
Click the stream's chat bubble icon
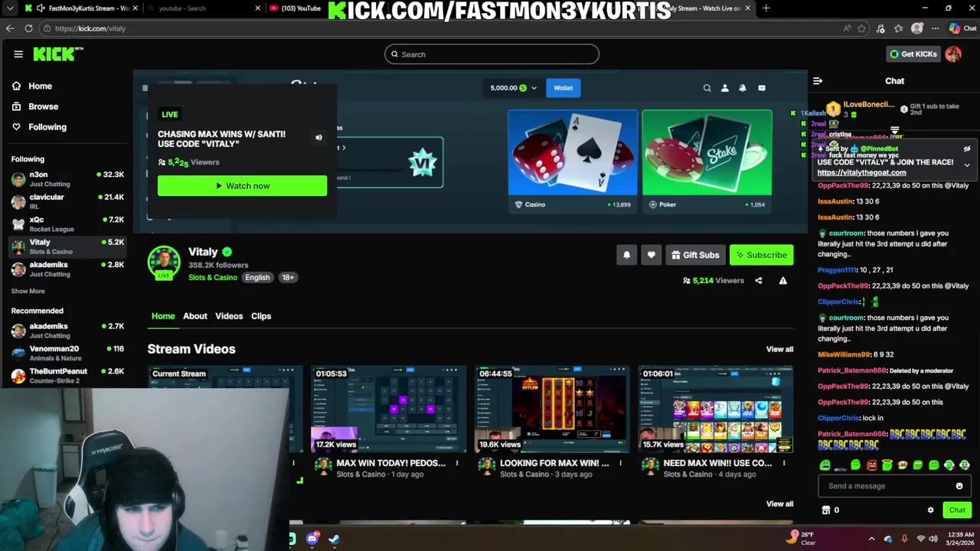tap(762, 88)
